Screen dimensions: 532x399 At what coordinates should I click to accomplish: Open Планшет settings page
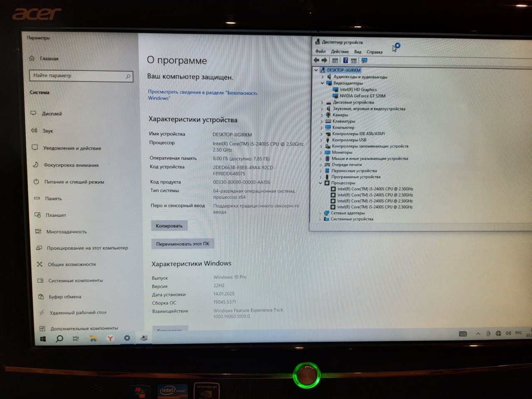[x=56, y=215]
